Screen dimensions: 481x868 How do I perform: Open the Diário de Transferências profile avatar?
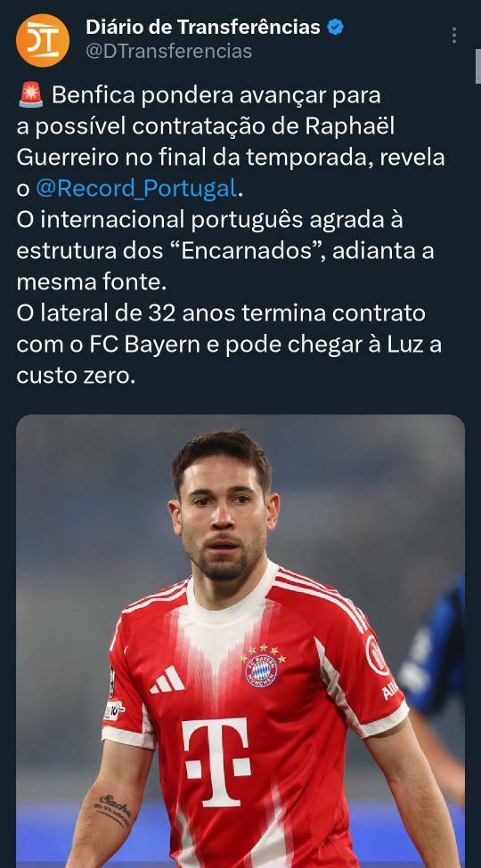click(x=43, y=40)
